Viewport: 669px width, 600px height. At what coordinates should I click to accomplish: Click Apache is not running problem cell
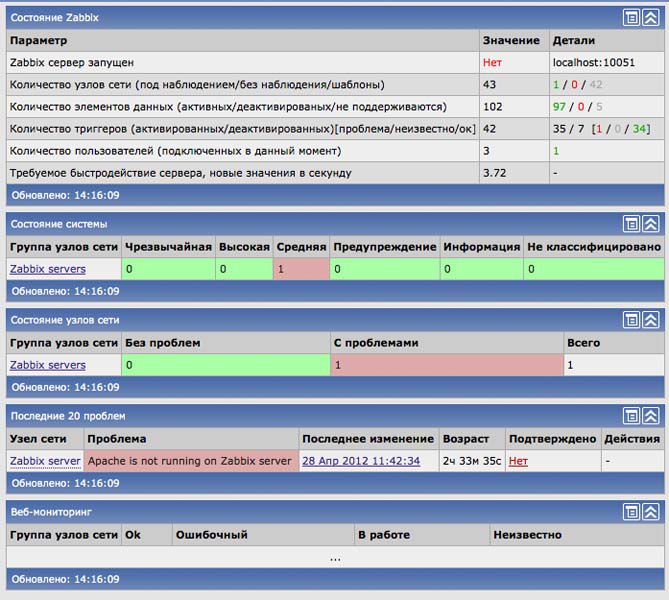(x=191, y=461)
